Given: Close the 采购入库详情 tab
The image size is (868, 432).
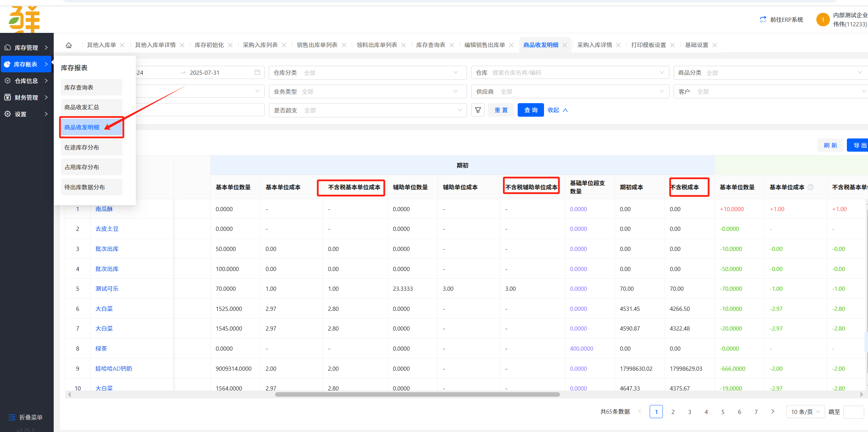Looking at the screenshot, I should coord(618,45).
